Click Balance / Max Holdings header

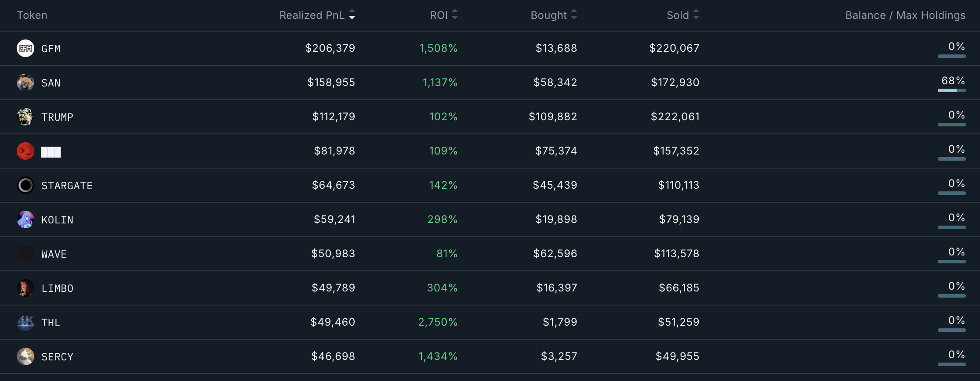[905, 15]
